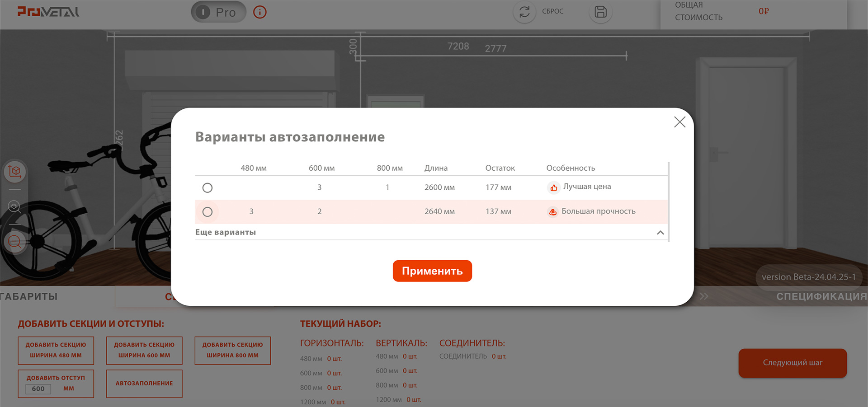The width and height of the screenshot is (868, 407).
Task: Close the autofill variants dialog
Action: 679,122
